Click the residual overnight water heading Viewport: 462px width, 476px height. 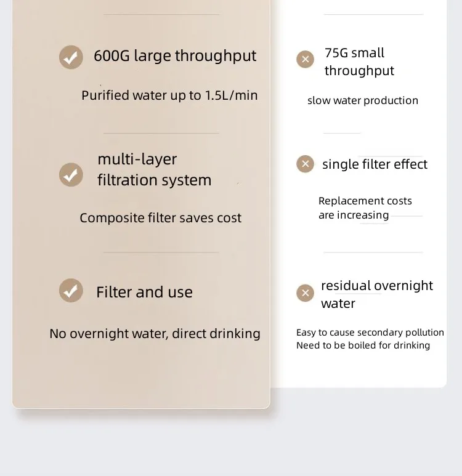(x=376, y=294)
